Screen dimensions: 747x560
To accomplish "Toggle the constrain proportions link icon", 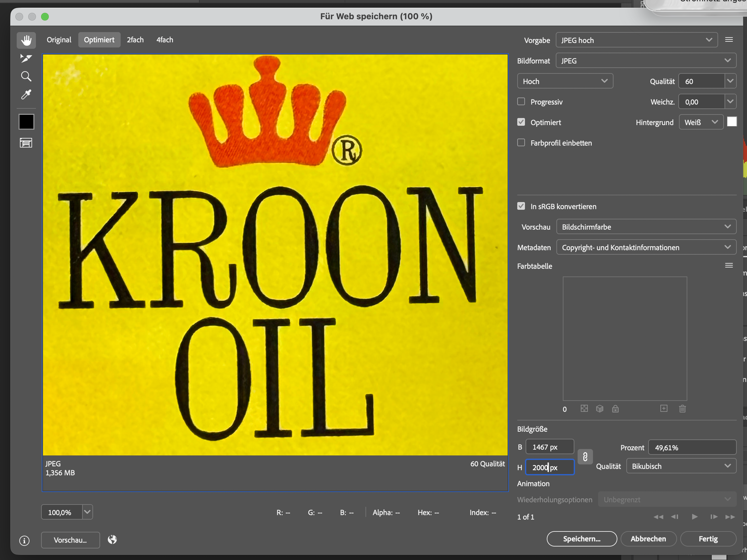I will 585,457.
